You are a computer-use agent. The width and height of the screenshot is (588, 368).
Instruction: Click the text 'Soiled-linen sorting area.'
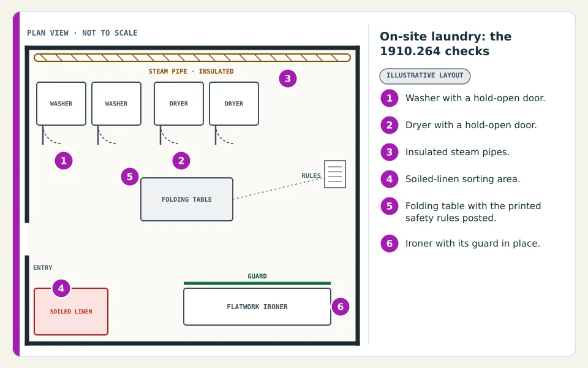tap(463, 179)
